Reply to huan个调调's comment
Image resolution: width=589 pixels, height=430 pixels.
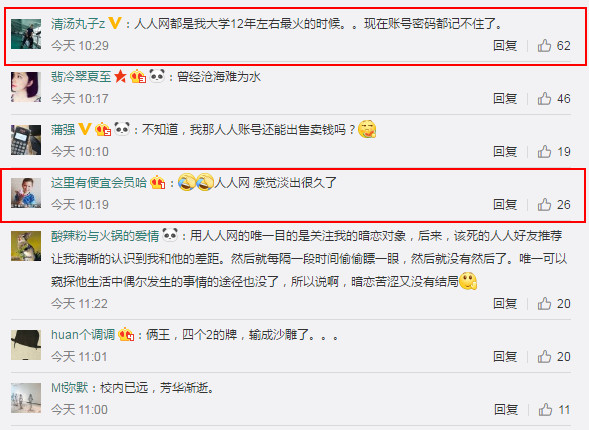click(505, 356)
